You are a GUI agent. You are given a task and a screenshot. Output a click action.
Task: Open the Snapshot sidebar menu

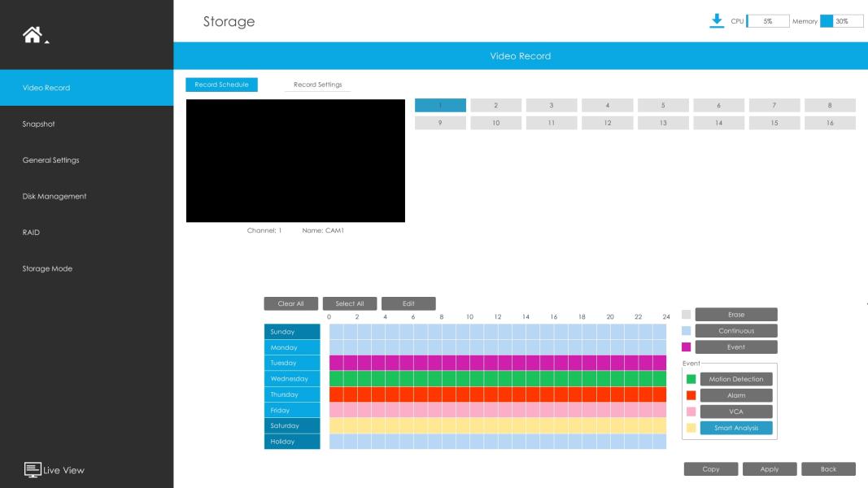pos(86,124)
